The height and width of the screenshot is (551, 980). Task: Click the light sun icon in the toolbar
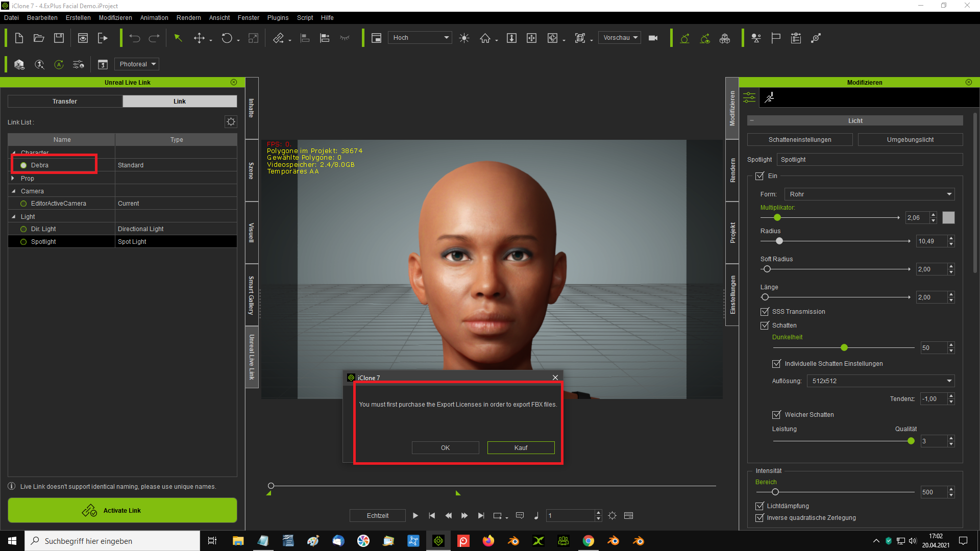(464, 38)
